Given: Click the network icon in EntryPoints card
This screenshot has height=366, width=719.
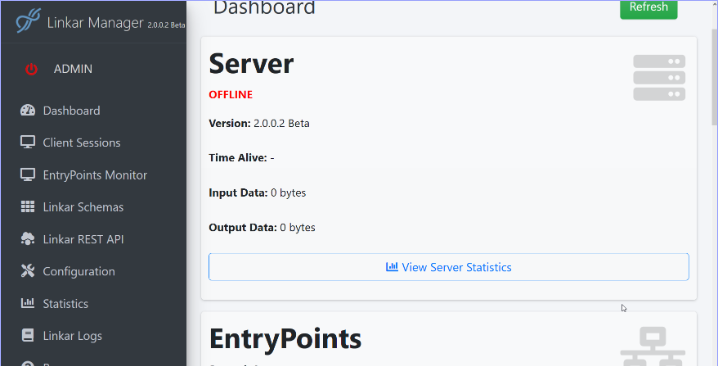Looking at the screenshot, I should tap(653, 347).
